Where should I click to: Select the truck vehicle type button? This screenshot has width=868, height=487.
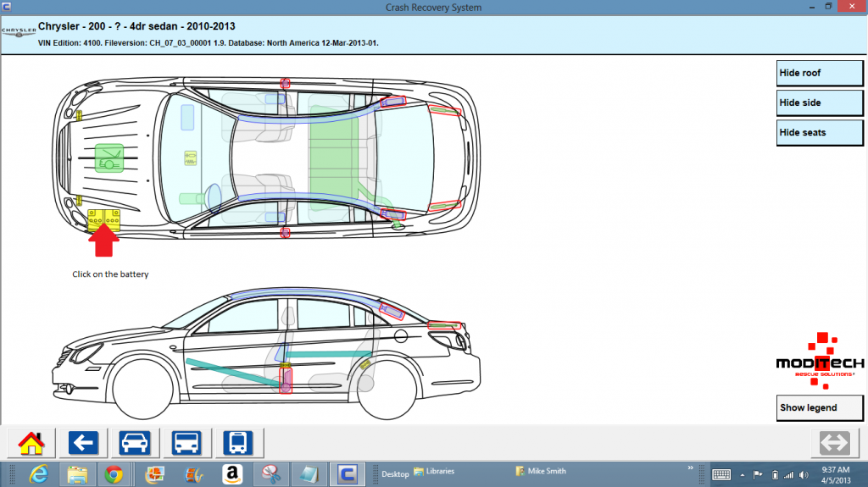tap(186, 443)
